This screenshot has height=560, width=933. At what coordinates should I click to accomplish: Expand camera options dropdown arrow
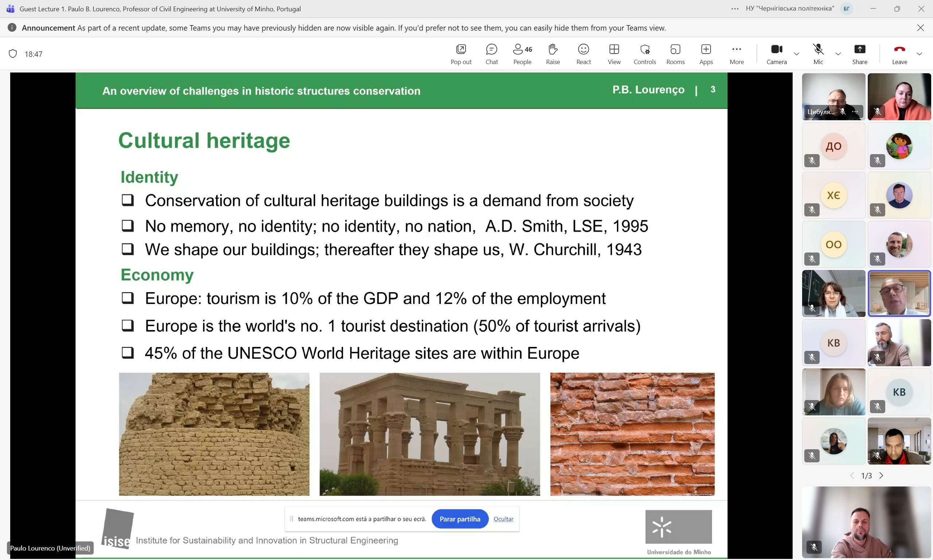tap(797, 54)
